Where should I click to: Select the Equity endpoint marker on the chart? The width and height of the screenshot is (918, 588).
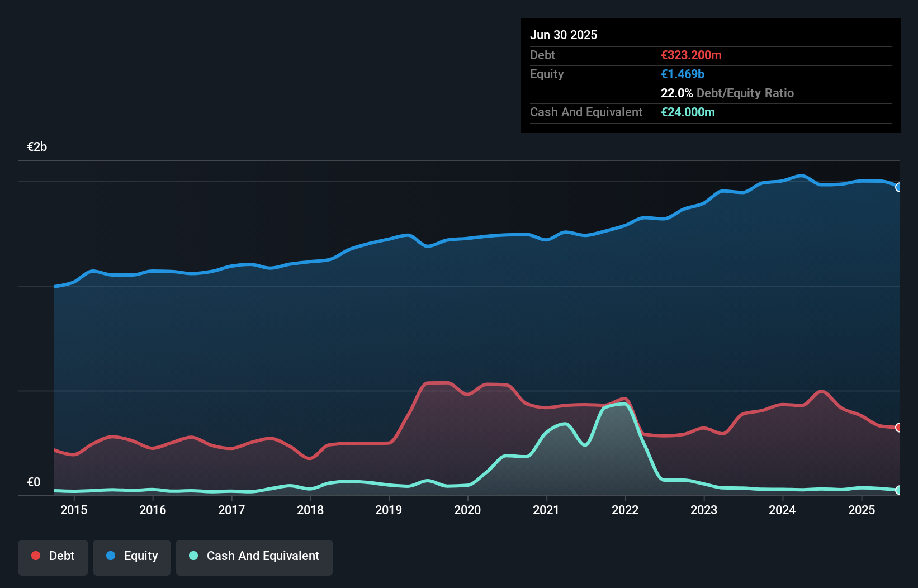pyautogui.click(x=900, y=187)
